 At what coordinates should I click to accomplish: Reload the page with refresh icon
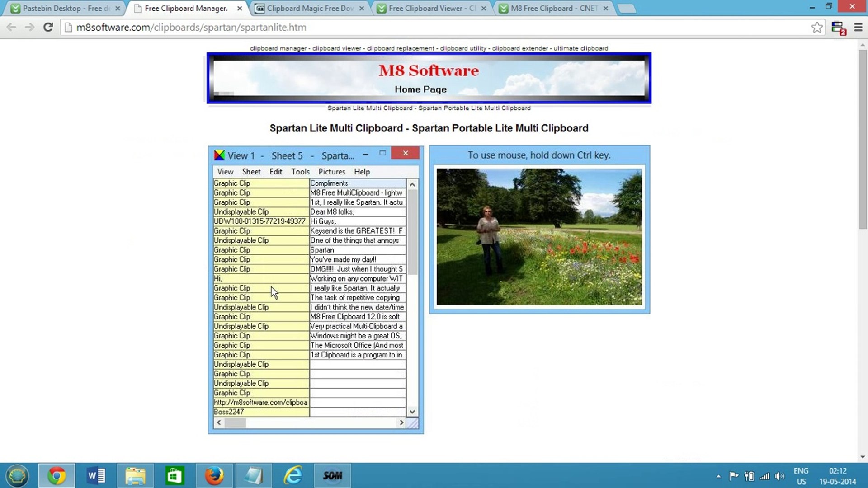coord(48,27)
